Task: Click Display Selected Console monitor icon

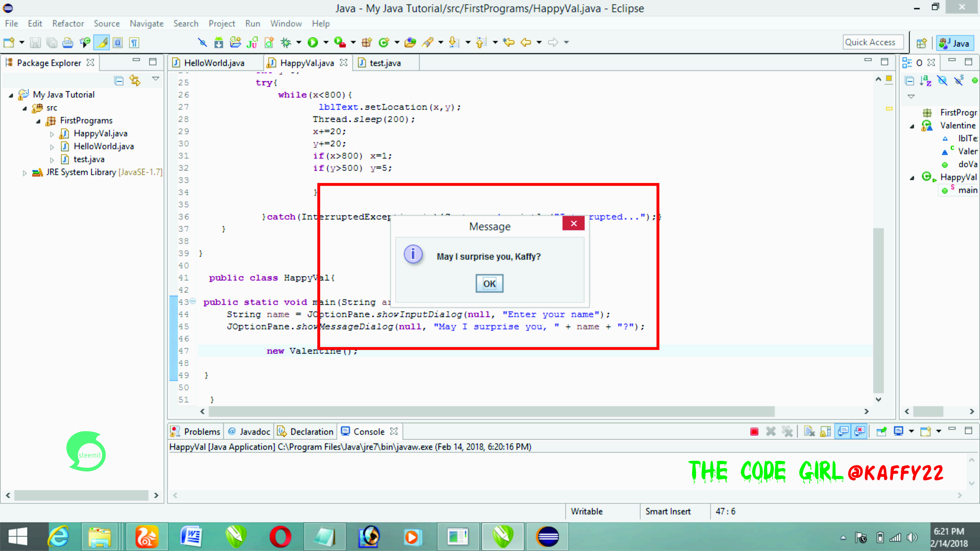Action: (x=899, y=431)
